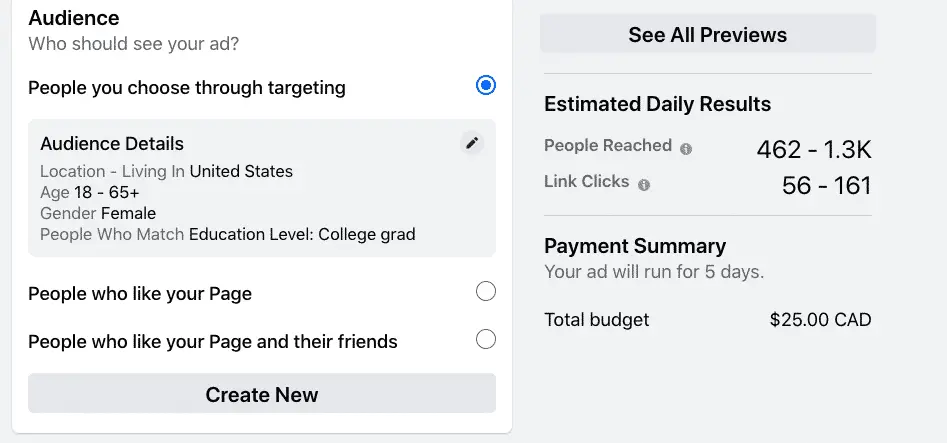Click the Gender Female line
Image resolution: width=947 pixels, height=443 pixels.
98,213
